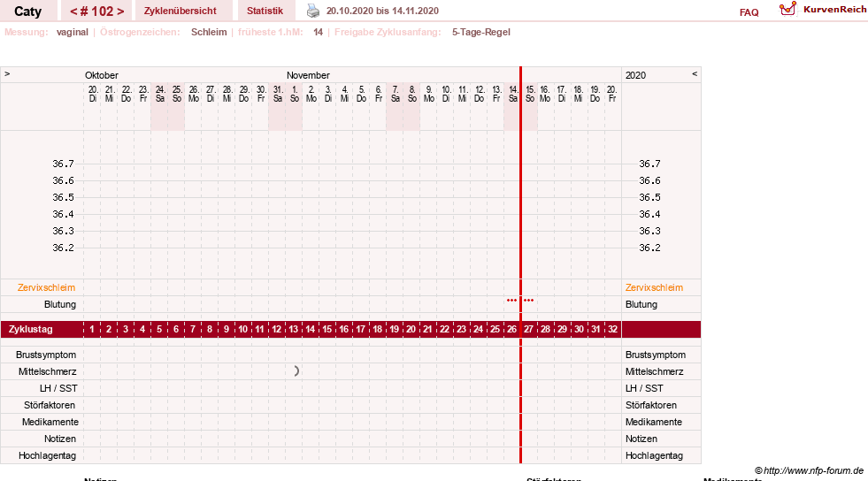Viewport: 868px width, 481px height.
Task: Click the chart collapse arrow beside 2020
Action: coord(695,73)
